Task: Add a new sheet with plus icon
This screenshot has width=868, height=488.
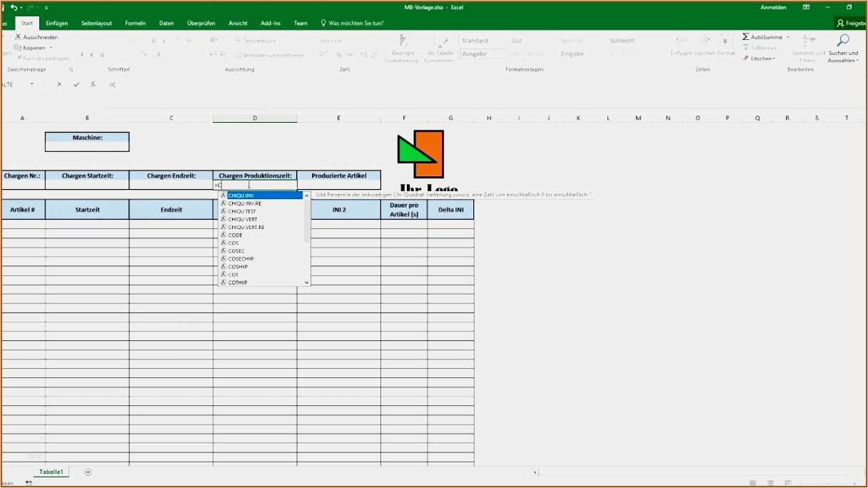Action: 88,472
